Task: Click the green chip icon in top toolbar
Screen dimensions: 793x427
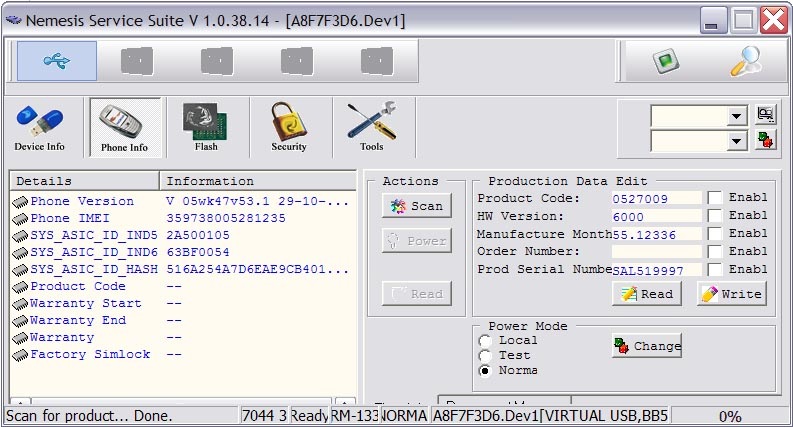Action: (x=666, y=61)
